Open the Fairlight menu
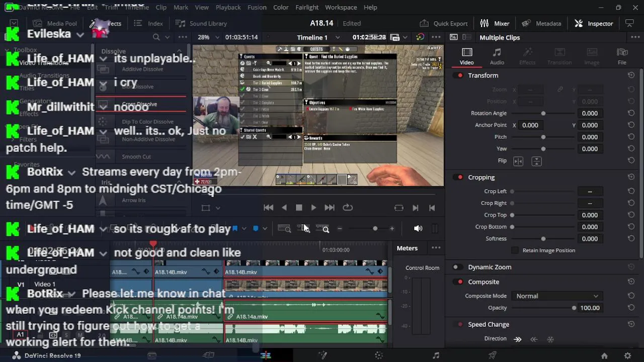Screen dimensions: 644x362 (307, 7)
